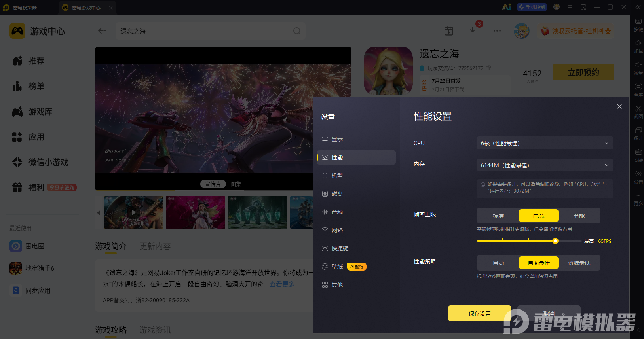Play the first video thumbnail
The height and width of the screenshot is (339, 644).
tap(133, 212)
